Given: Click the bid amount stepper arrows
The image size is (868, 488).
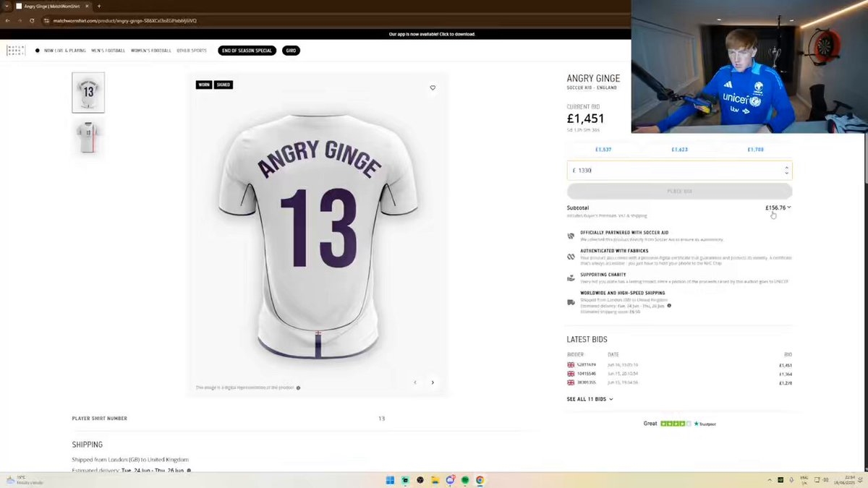Looking at the screenshot, I should (786, 171).
